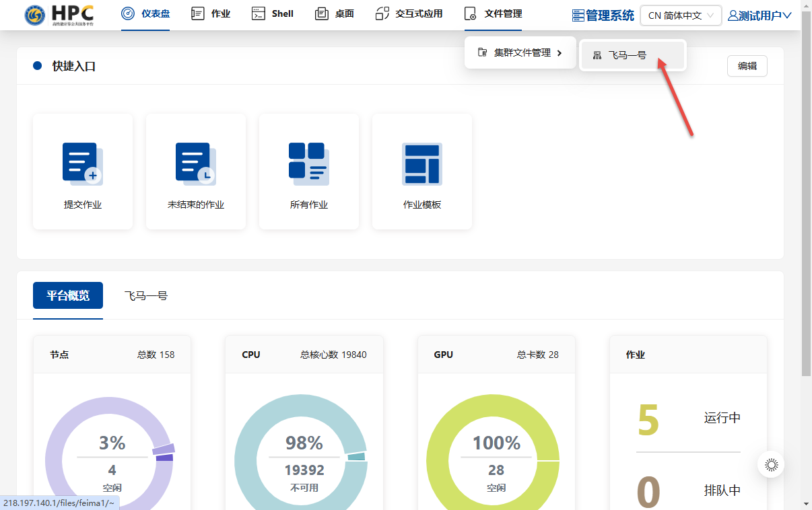Click the 测试用户 person icon
Screen dimensions: 812x510
(x=733, y=15)
